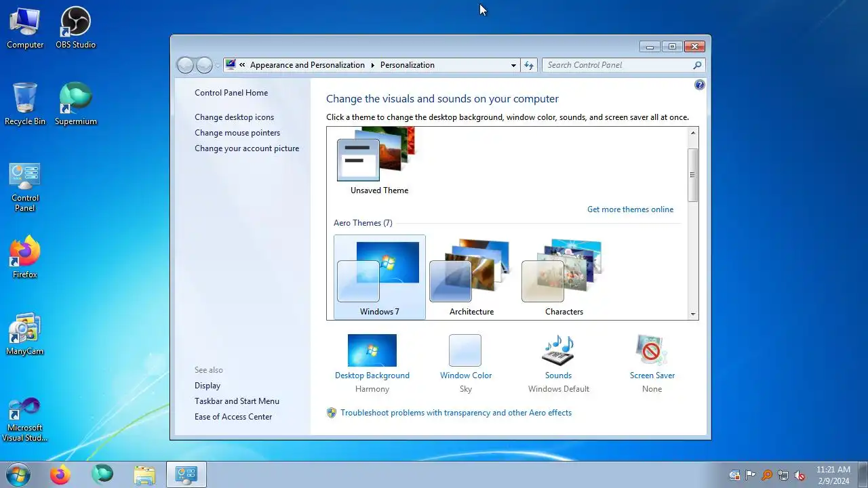Select the Characters theme
Viewport: 868px width, 488px height.
pos(564,277)
